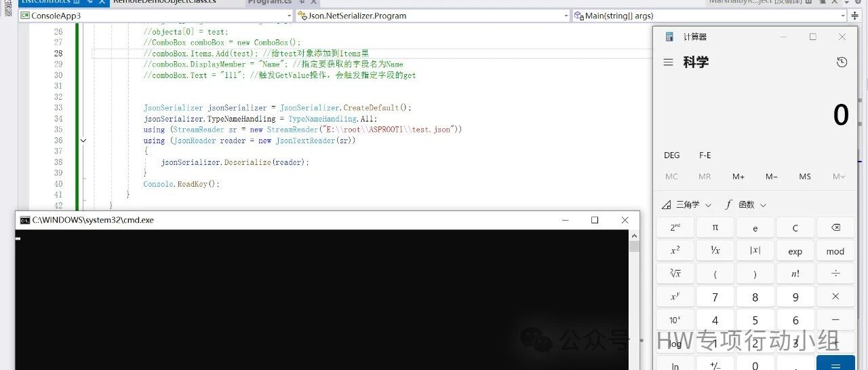This screenshot has width=868, height=370.
Task: Click the factorial n! key
Action: (x=795, y=274)
